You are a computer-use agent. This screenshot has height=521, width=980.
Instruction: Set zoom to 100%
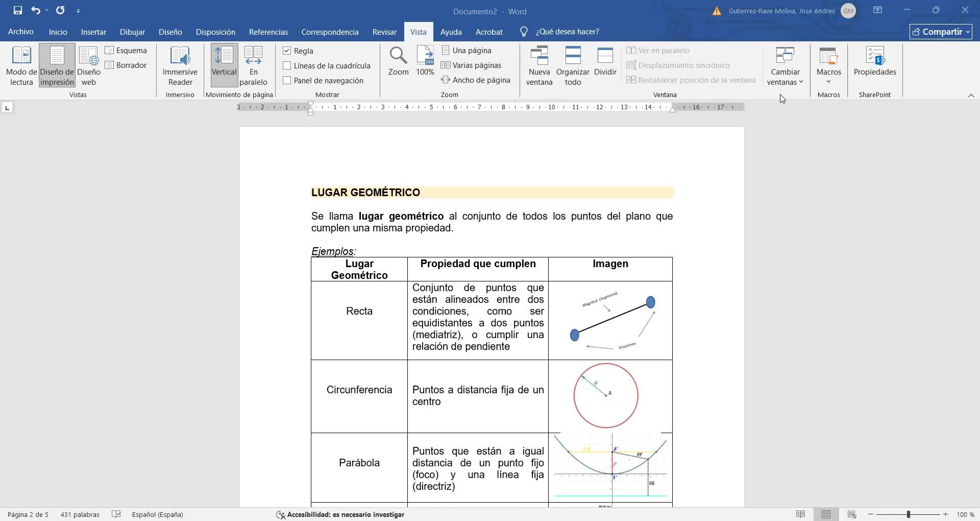425,61
